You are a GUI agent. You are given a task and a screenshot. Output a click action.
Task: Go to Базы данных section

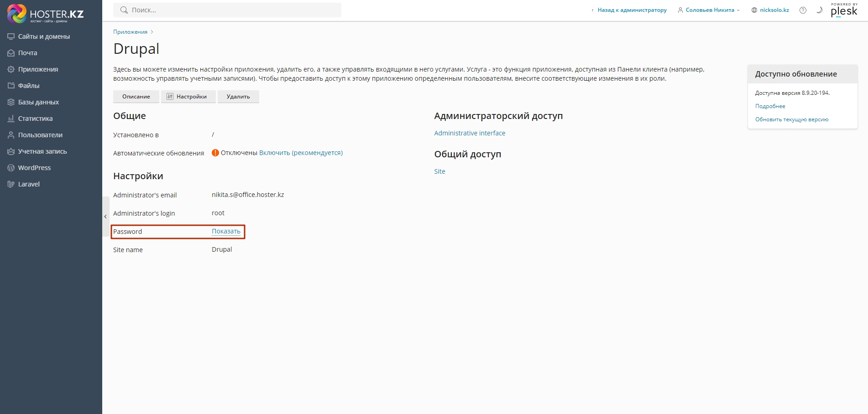pos(38,102)
